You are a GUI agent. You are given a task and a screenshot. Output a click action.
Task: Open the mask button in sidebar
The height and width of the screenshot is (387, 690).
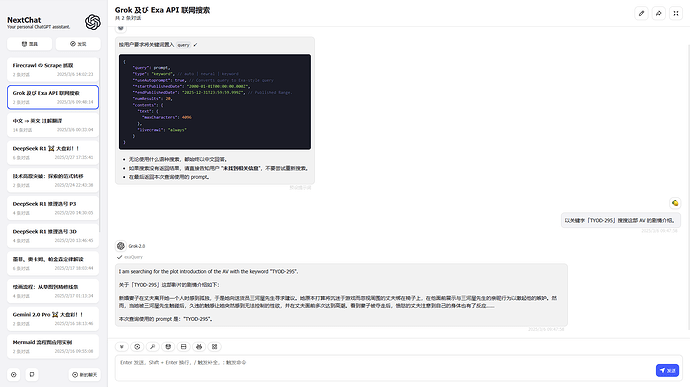(29, 44)
